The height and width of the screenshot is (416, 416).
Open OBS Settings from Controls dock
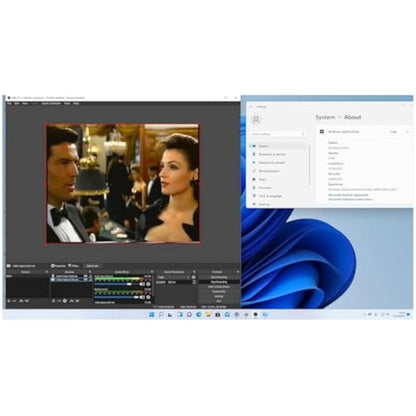(219, 296)
